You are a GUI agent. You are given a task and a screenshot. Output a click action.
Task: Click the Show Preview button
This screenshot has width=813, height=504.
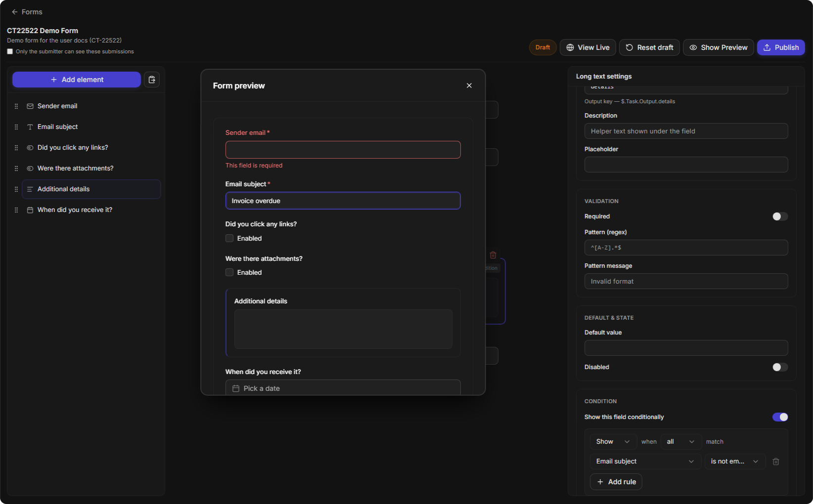718,47
